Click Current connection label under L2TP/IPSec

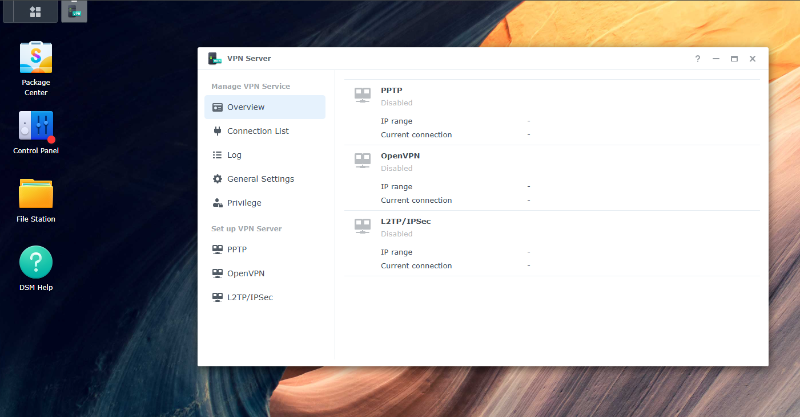pos(416,265)
